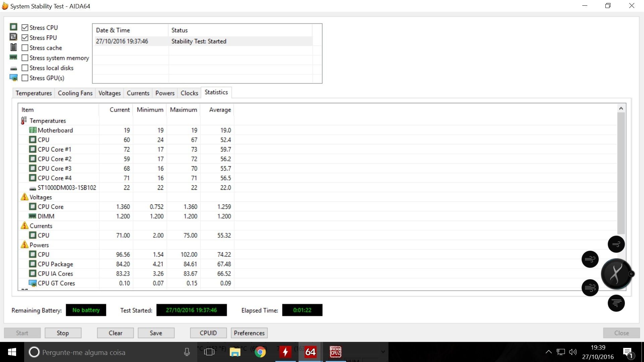Click the statistics vertical scrollbar thumb
This screenshot has height=362, width=644.
621,173
